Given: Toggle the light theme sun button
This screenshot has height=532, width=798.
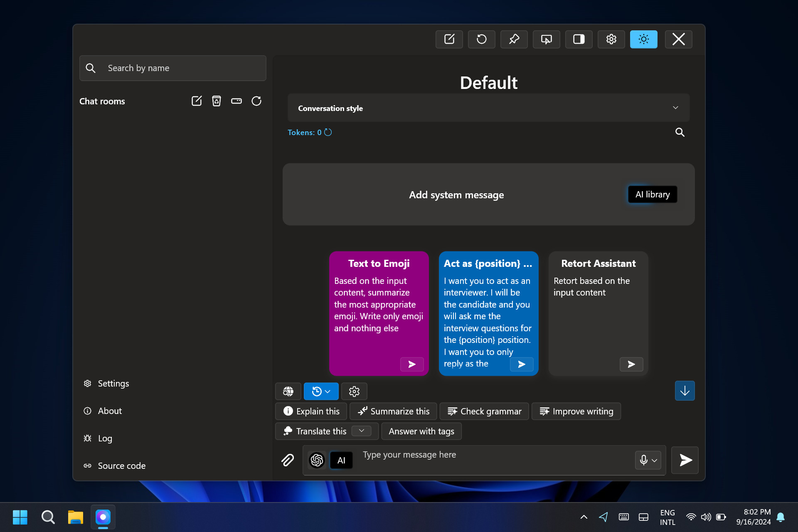Looking at the screenshot, I should click(x=643, y=39).
